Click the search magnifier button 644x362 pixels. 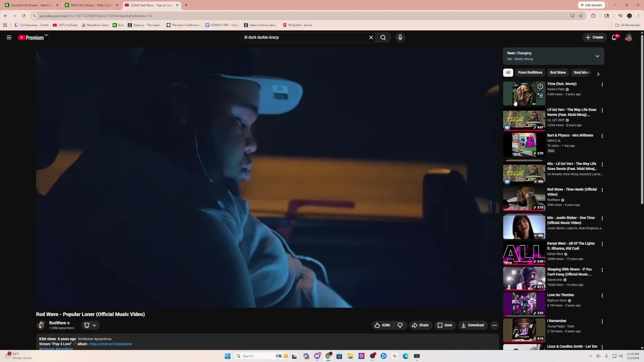[x=383, y=37]
